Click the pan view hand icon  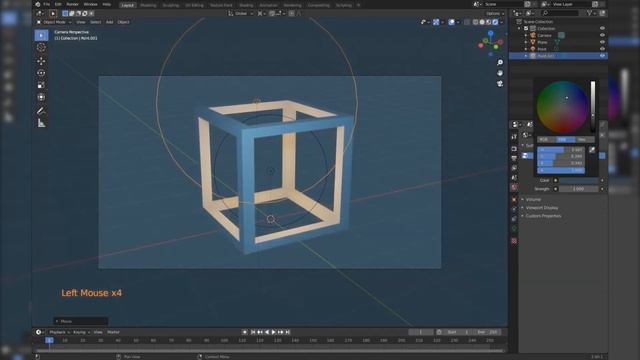click(500, 73)
